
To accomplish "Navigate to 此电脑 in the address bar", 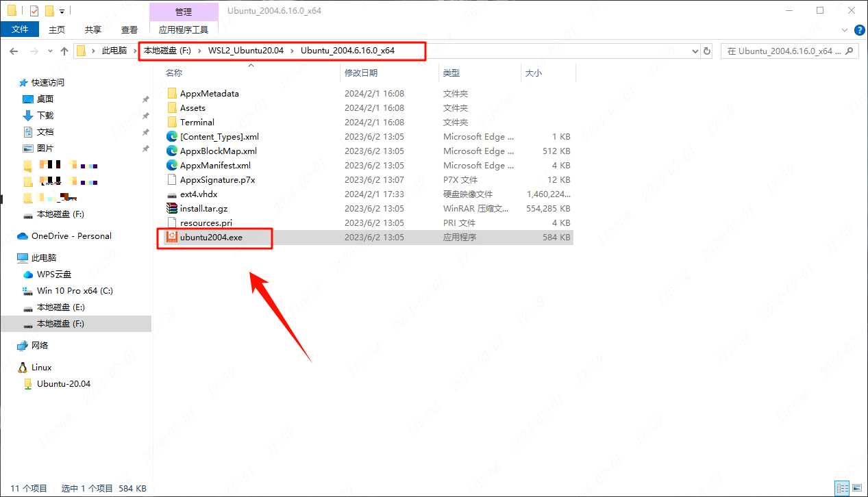I will 114,51.
